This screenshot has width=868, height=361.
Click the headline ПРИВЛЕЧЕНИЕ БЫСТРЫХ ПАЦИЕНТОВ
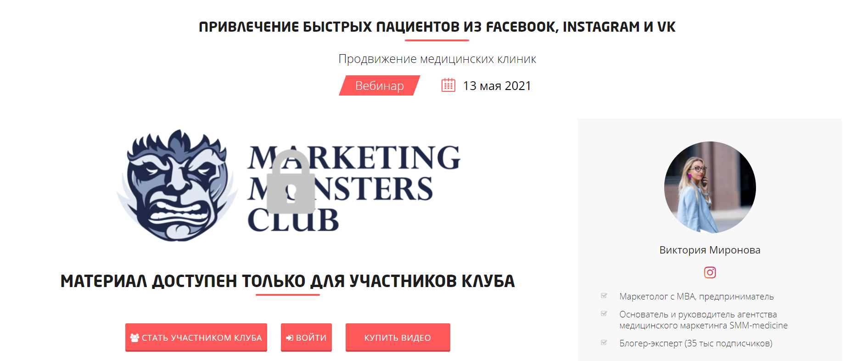328,27
